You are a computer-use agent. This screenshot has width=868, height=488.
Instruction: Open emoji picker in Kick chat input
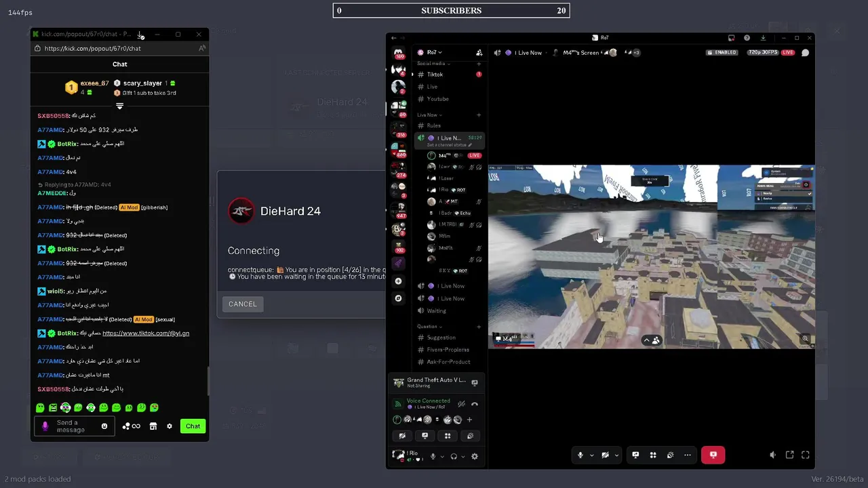[104, 426]
